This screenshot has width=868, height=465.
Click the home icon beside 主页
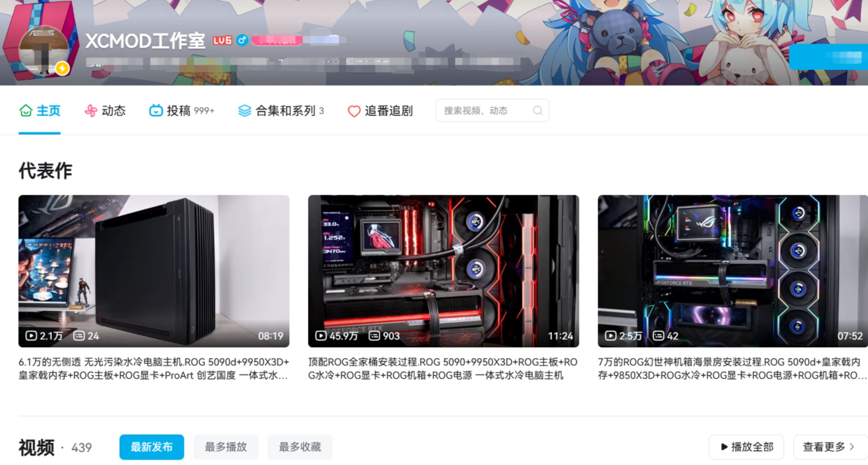click(25, 111)
